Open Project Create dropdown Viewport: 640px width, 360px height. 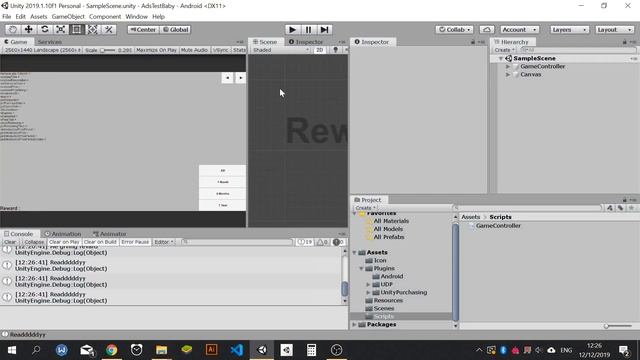[x=365, y=208]
